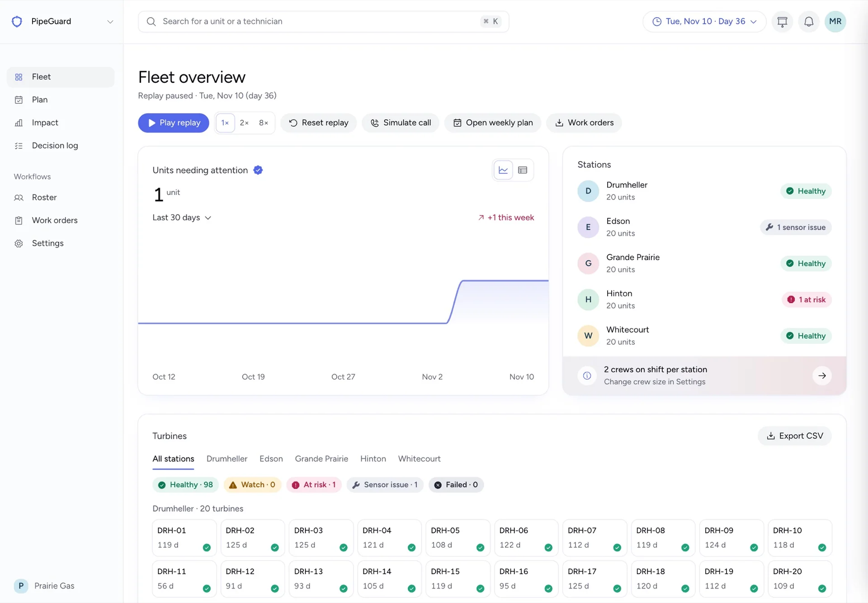Toggle the Healthy · 98 filter chip
868x603 pixels.
tap(186, 484)
